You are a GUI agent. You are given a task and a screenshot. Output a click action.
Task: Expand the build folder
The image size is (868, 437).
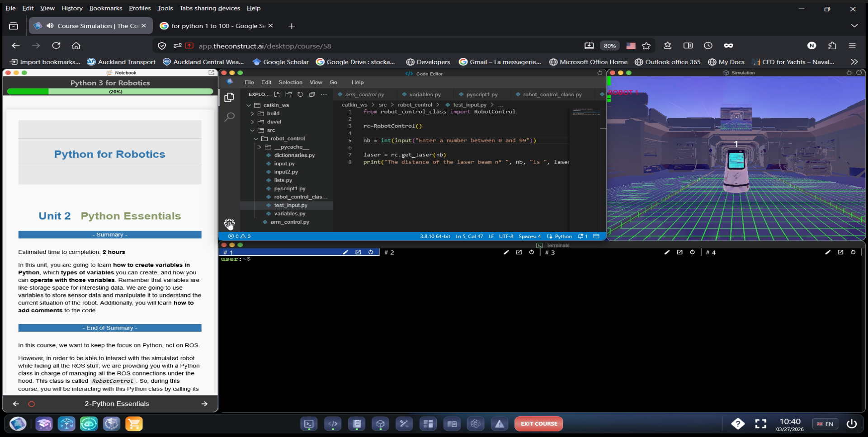point(273,113)
